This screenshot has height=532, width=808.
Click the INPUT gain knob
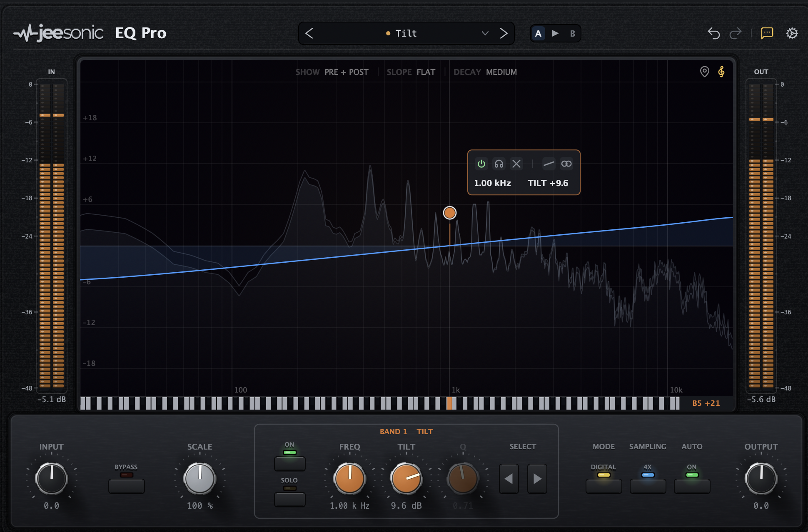pyautogui.click(x=52, y=478)
